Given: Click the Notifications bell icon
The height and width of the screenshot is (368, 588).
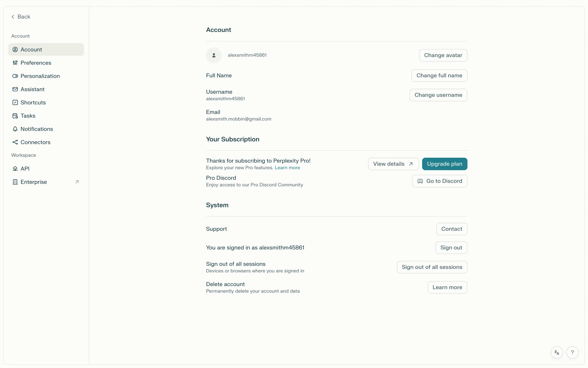Looking at the screenshot, I should (x=15, y=129).
